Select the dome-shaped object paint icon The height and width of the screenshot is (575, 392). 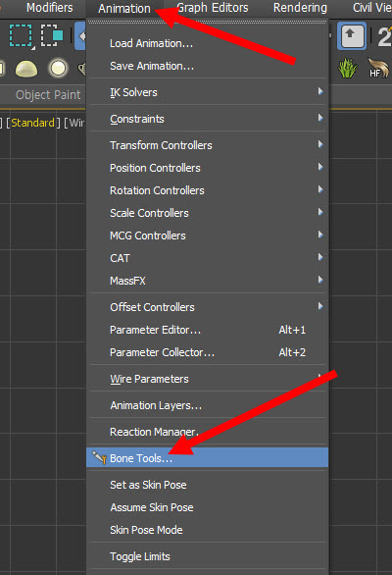pyautogui.click(x=26, y=69)
